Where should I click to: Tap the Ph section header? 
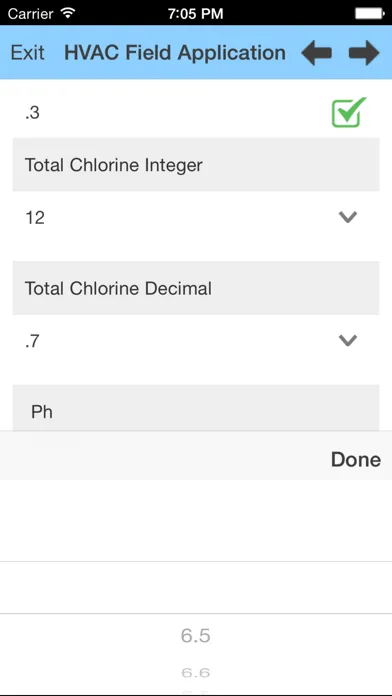pos(196,408)
